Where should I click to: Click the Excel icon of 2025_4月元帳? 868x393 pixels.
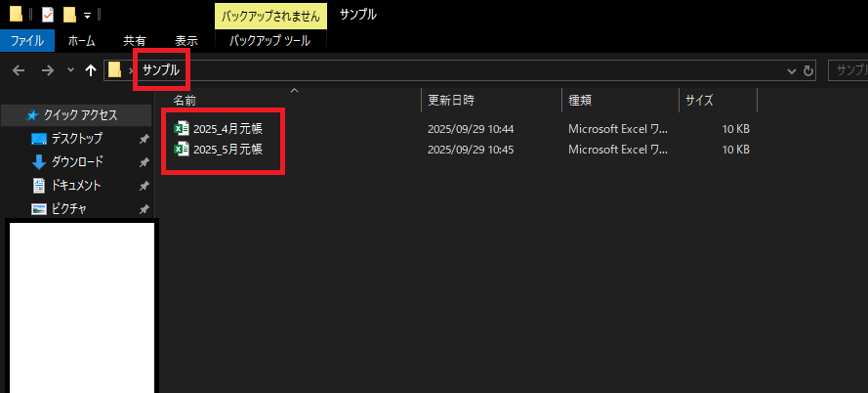(x=181, y=128)
